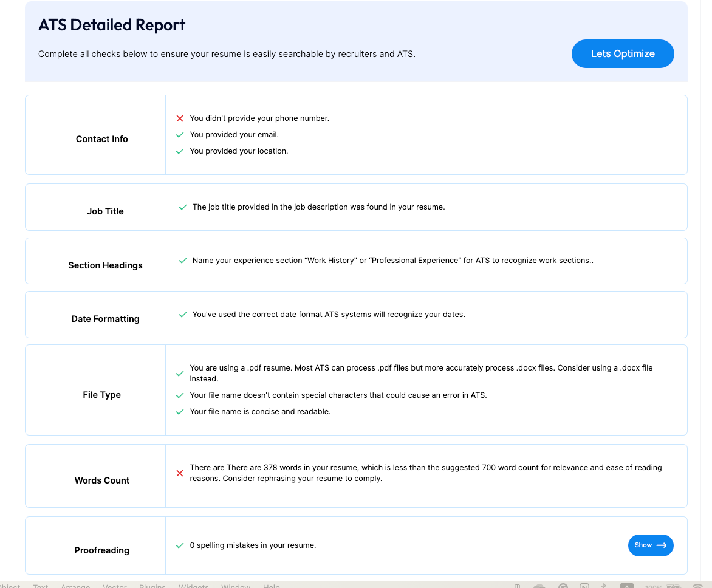This screenshot has height=588, width=712.
Task: Open the Help menu in bottom bar
Action: coord(272,586)
